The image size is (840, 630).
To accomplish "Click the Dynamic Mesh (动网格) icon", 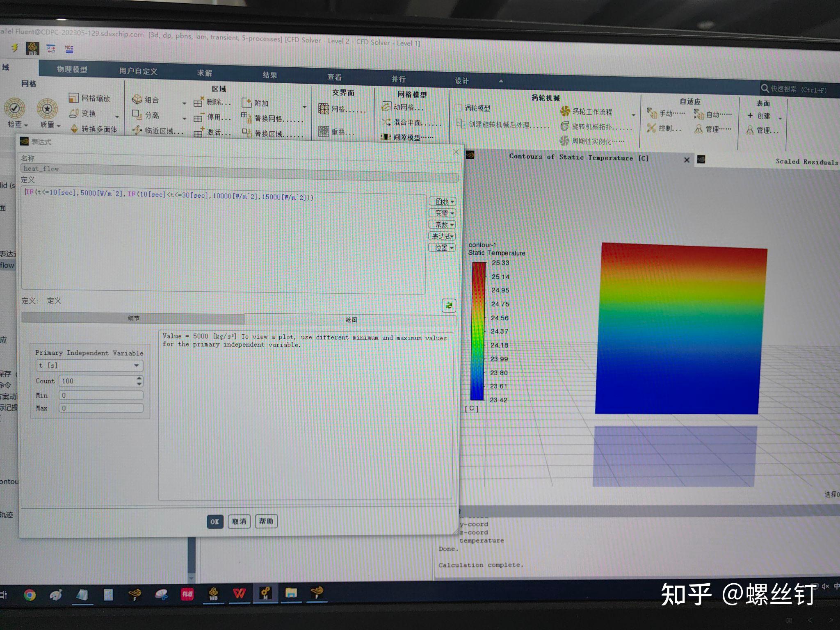I will tap(386, 107).
